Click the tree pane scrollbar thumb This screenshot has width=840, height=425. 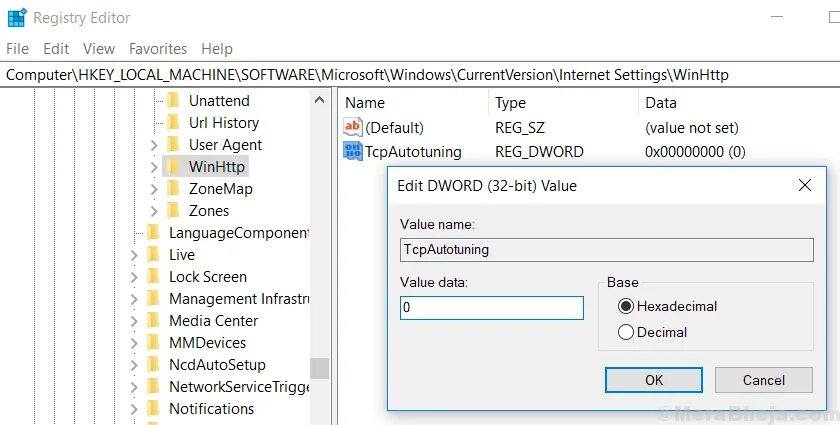click(319, 368)
